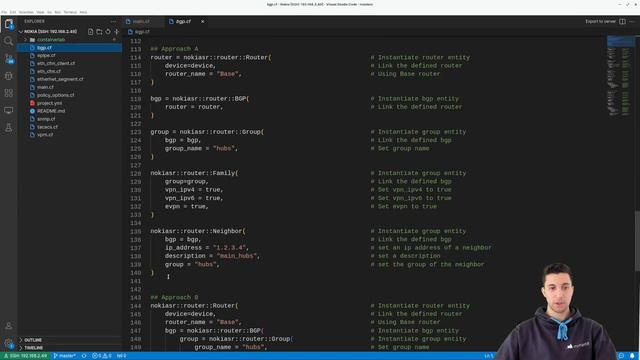Open the Search view in activity bar
The width and height of the screenshot is (640, 360).
9,41
